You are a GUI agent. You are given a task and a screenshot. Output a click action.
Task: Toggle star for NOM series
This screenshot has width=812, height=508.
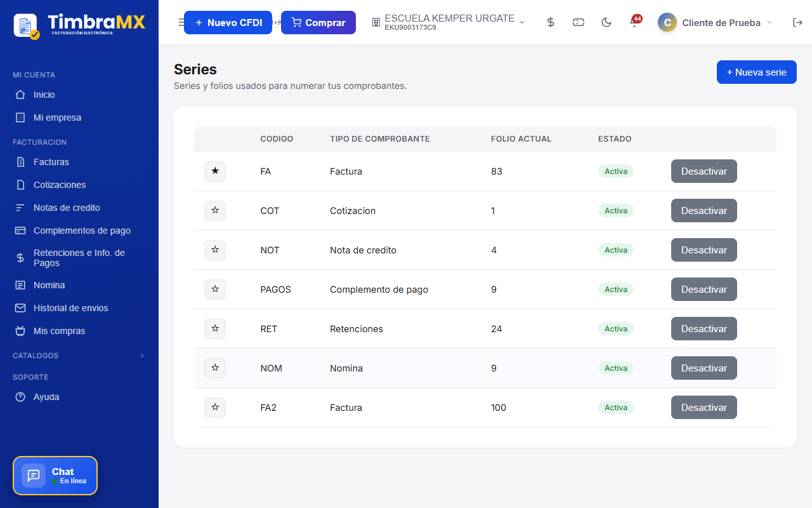coord(215,368)
